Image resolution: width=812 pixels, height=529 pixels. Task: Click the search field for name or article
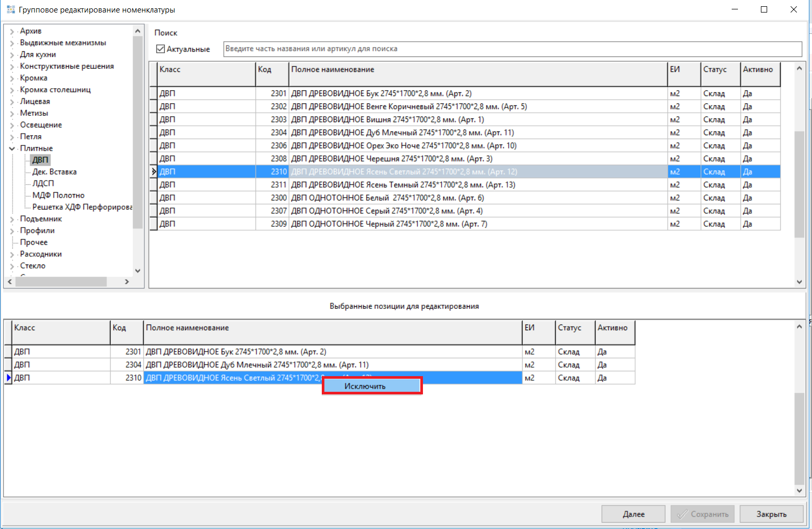coord(512,49)
